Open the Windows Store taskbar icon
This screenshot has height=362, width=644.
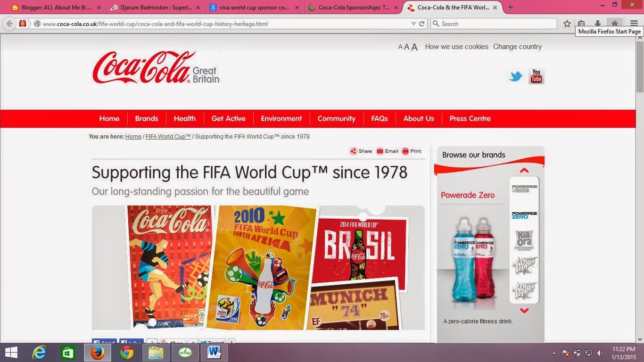(x=68, y=353)
